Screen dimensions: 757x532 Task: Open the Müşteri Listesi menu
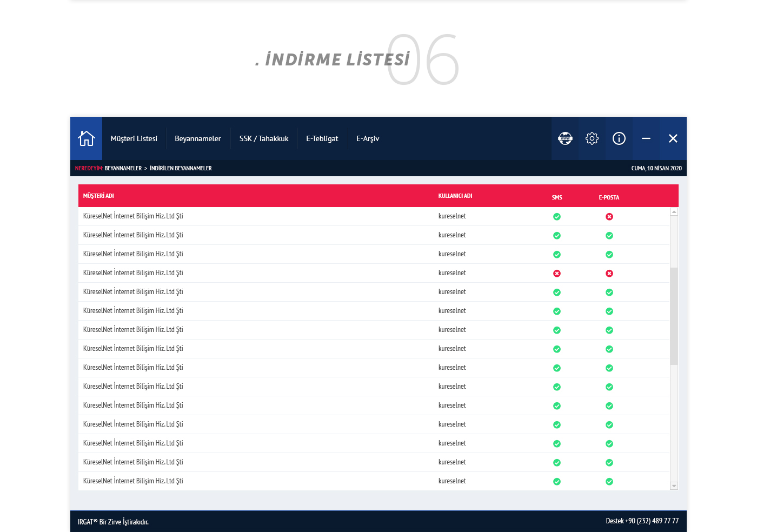(134, 138)
